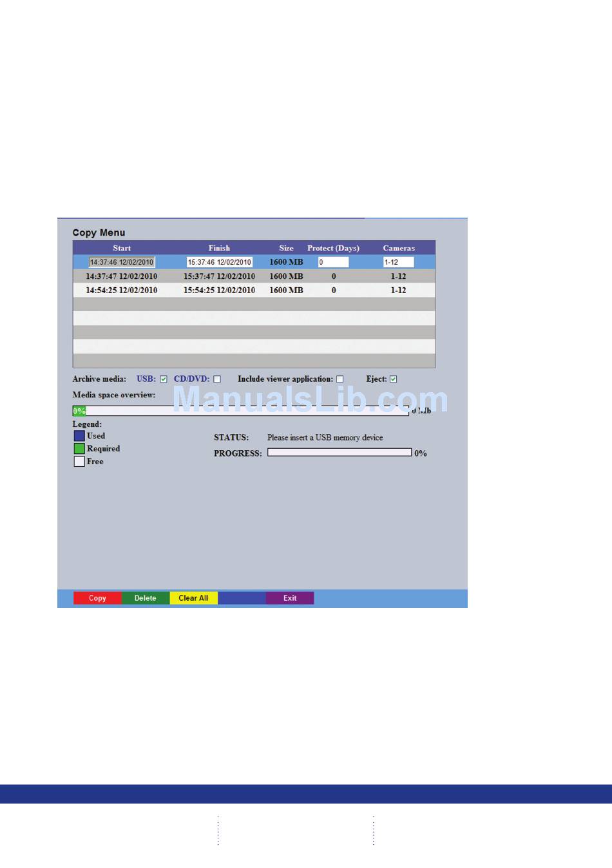The image size is (612, 868).
Task: Click the red Copy button
Action: 97,598
